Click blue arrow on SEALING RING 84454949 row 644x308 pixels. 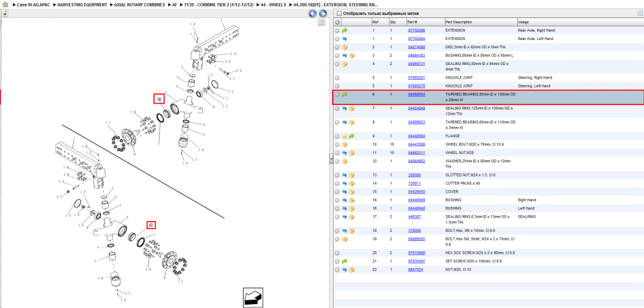345,109
